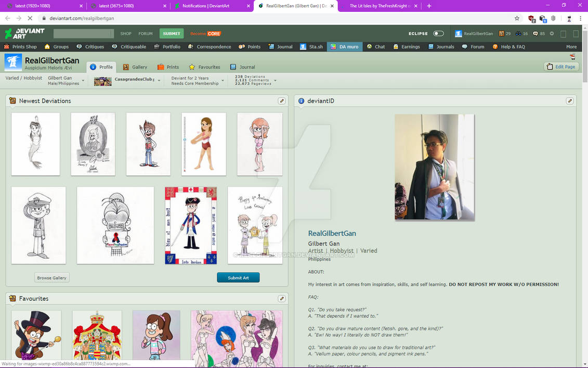Open the top hat character favourite thumbnail
The image size is (588, 368).
36,335
